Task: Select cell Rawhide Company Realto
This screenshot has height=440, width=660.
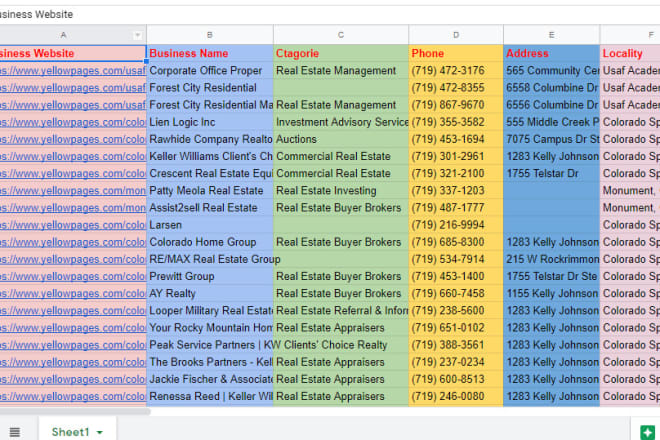Action: (x=210, y=139)
